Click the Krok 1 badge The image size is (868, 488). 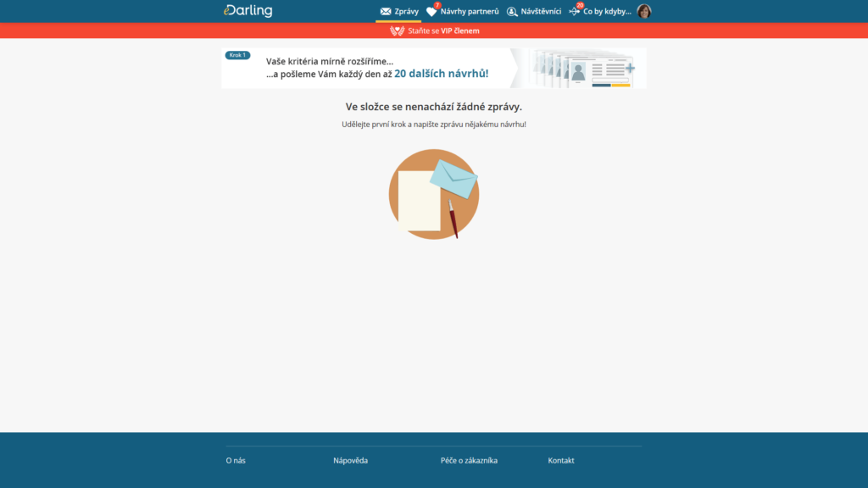click(x=237, y=55)
